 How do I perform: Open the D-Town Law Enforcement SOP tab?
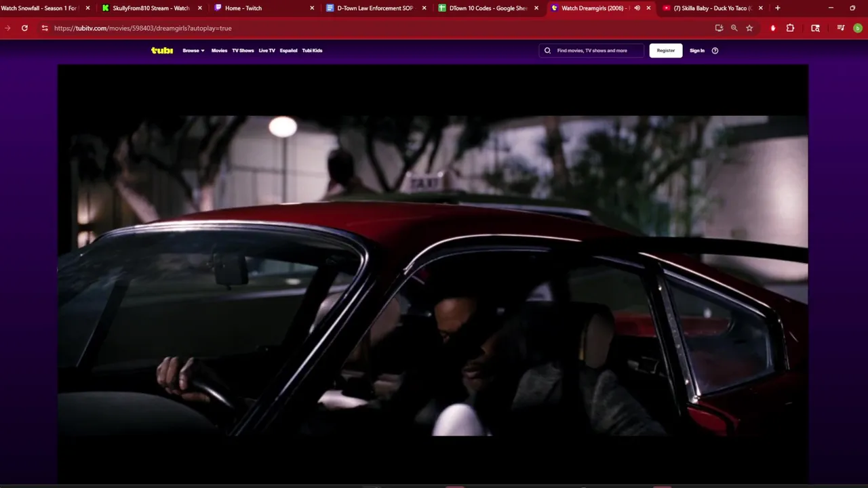(x=374, y=8)
